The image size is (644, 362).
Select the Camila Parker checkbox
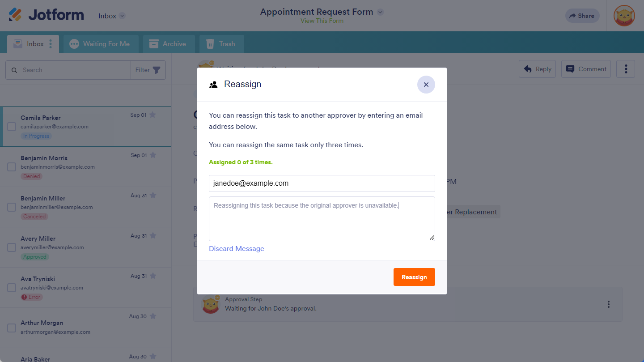click(x=12, y=127)
